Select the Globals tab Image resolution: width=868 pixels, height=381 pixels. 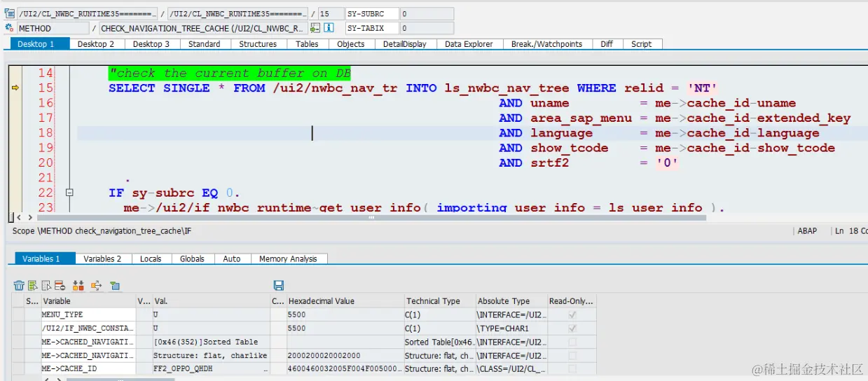click(192, 258)
